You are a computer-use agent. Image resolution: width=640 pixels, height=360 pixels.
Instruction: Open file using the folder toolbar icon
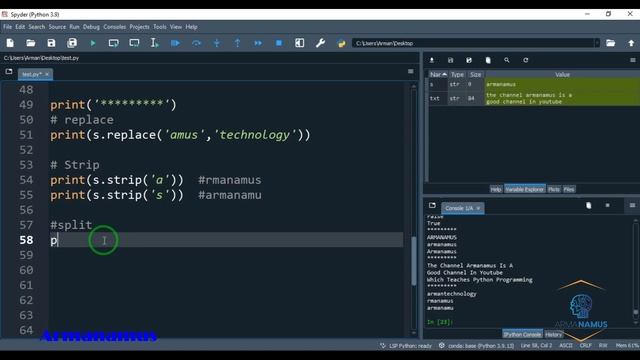click(x=31, y=43)
